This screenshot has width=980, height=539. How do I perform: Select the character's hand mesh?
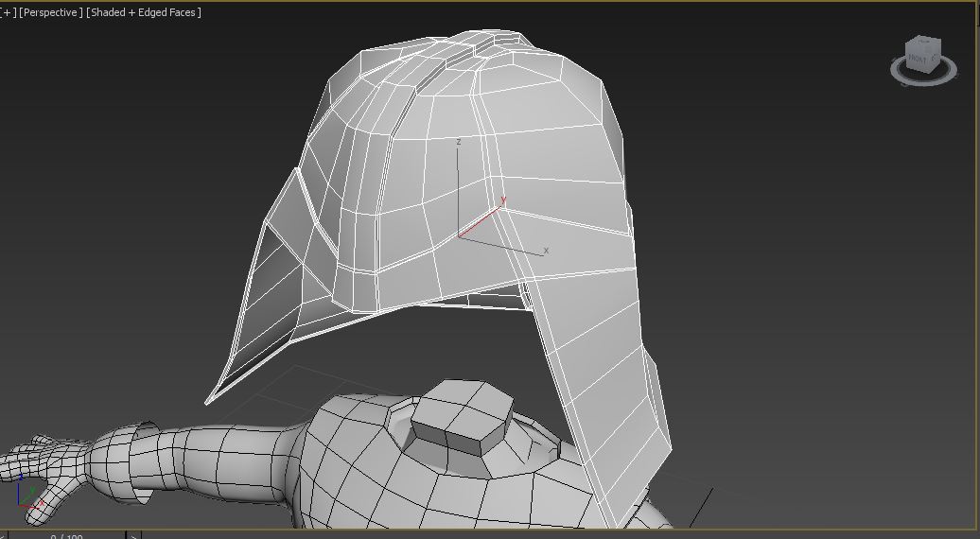(38, 471)
